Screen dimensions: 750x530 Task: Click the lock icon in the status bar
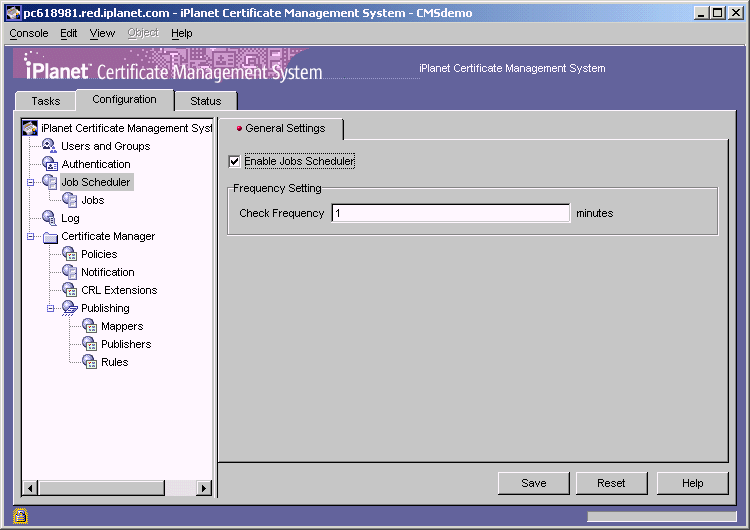(x=21, y=516)
